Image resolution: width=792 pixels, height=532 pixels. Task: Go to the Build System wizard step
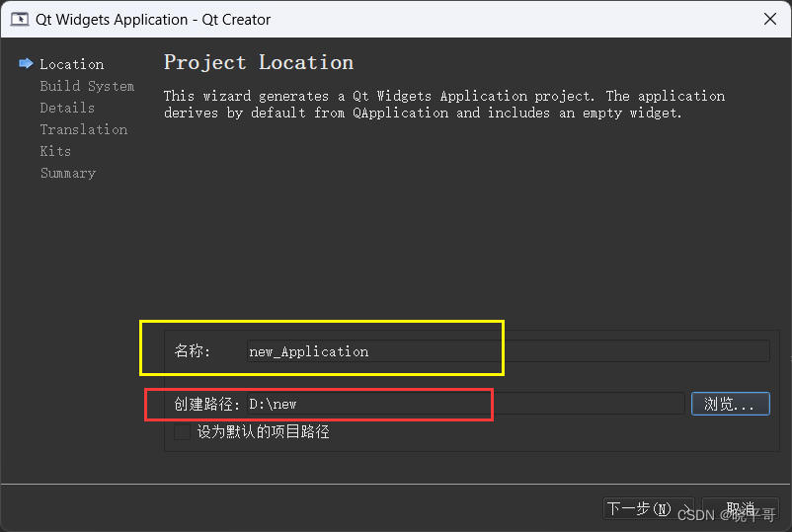click(87, 86)
